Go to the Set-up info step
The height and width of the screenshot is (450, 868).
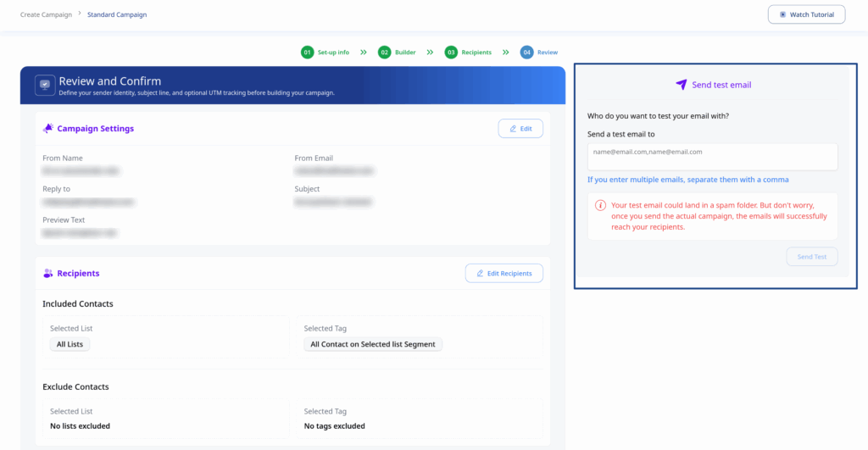pyautogui.click(x=333, y=53)
